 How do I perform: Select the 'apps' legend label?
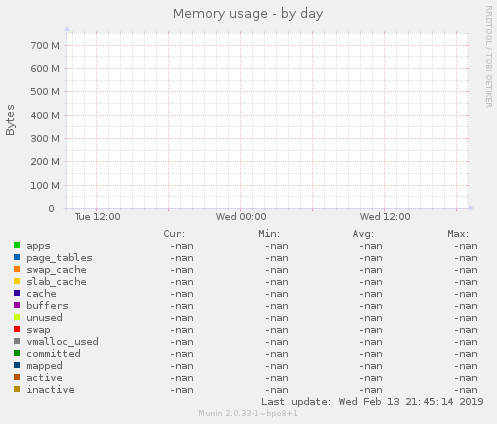coord(38,246)
